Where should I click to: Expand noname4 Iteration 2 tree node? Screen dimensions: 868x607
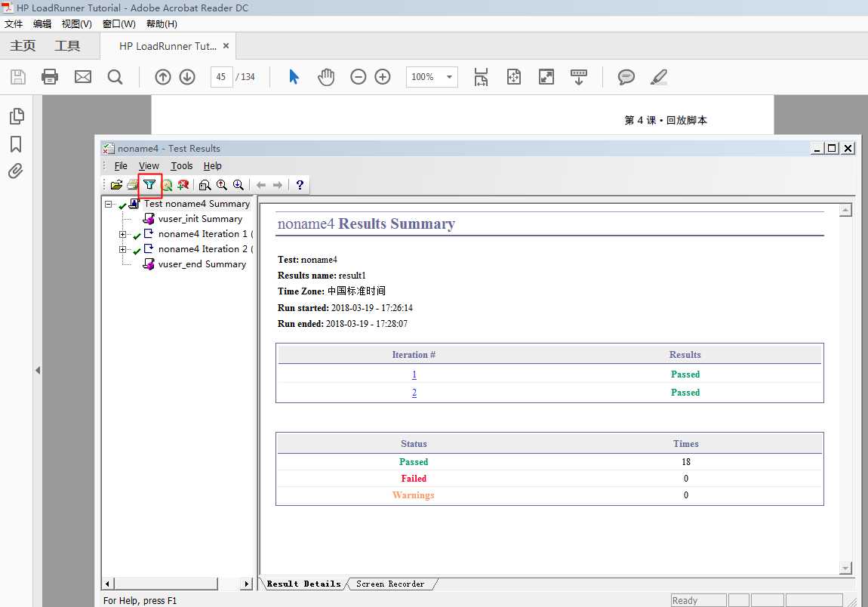(123, 249)
